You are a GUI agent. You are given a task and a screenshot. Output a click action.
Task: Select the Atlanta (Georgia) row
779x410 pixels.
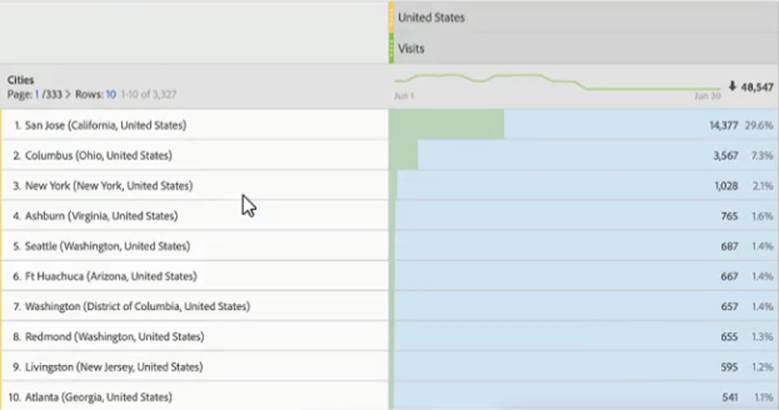(98, 397)
